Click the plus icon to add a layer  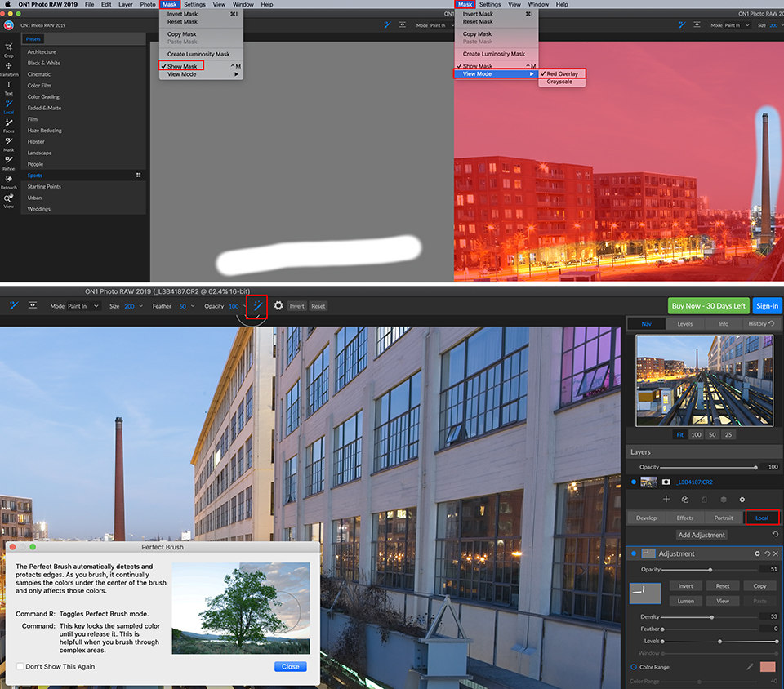point(666,499)
